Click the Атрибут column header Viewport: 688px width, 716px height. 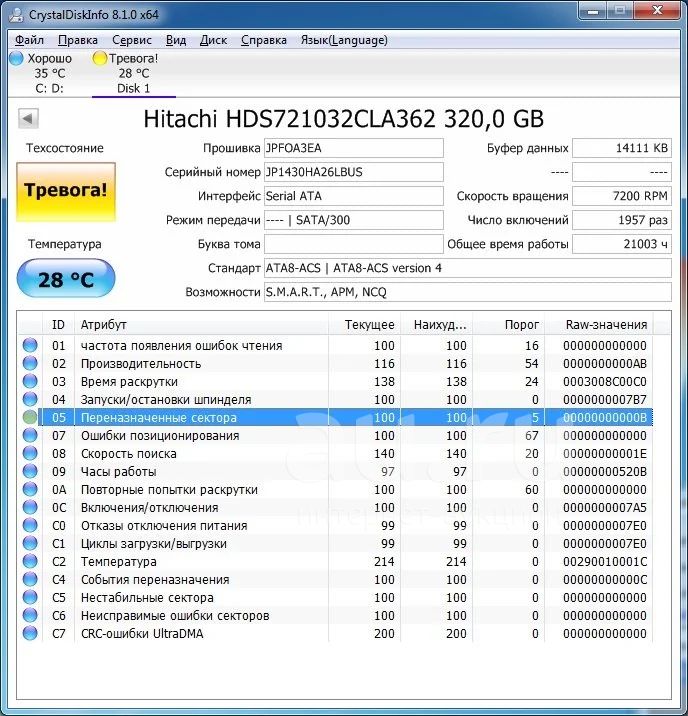[201, 325]
